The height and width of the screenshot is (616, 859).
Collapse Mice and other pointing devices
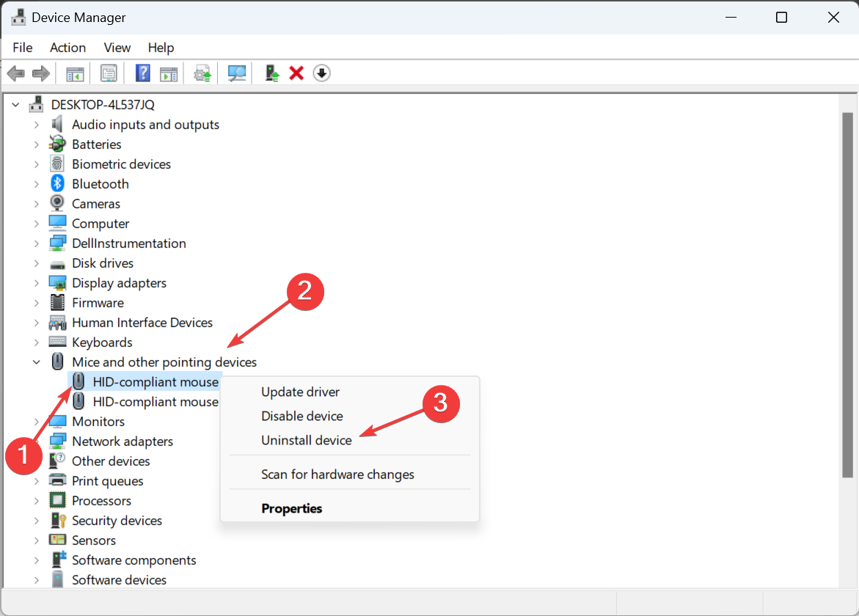click(36, 362)
